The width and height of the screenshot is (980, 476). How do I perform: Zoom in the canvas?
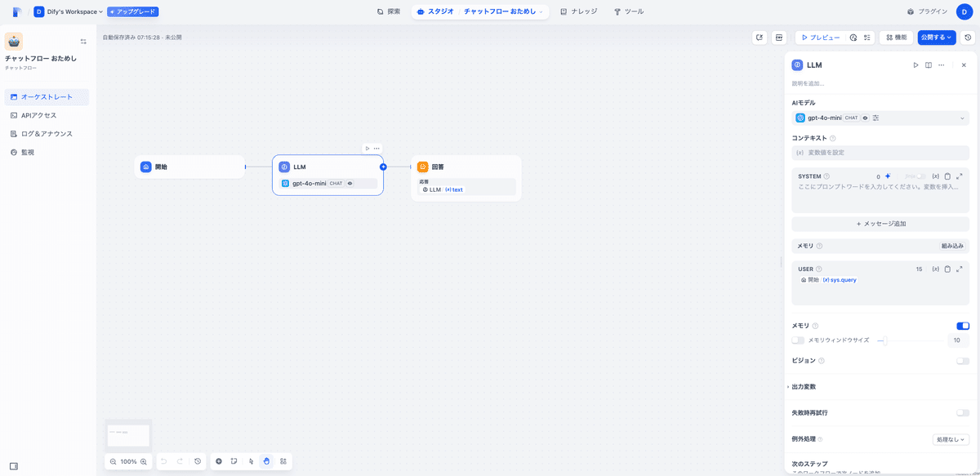(x=144, y=461)
